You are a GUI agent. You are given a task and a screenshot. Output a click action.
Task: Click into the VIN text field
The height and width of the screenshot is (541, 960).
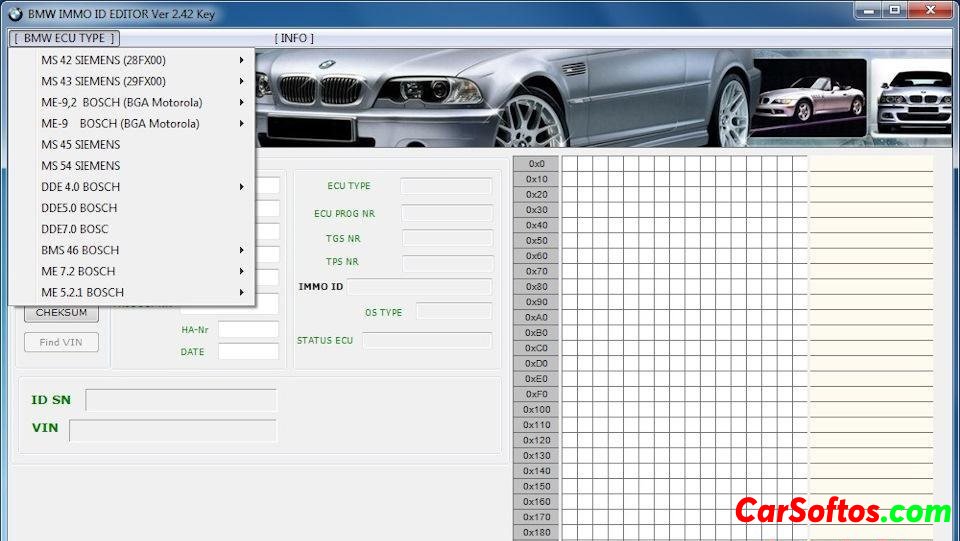pos(172,431)
